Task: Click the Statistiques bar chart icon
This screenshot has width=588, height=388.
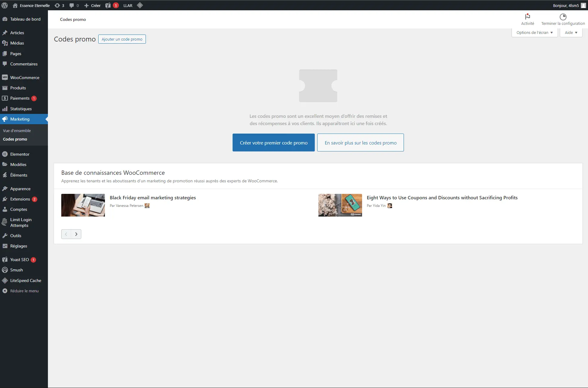Action: pyautogui.click(x=5, y=109)
